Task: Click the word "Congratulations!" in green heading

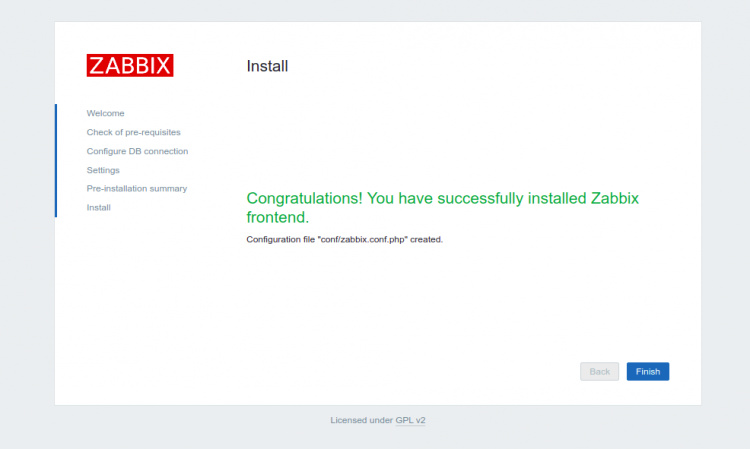Action: pos(304,198)
